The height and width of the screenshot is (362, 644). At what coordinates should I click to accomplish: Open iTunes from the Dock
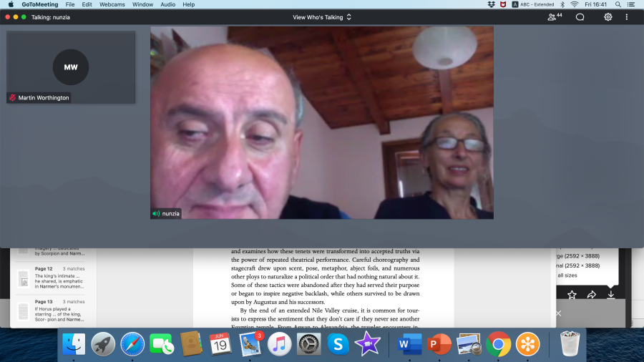pyautogui.click(x=279, y=344)
